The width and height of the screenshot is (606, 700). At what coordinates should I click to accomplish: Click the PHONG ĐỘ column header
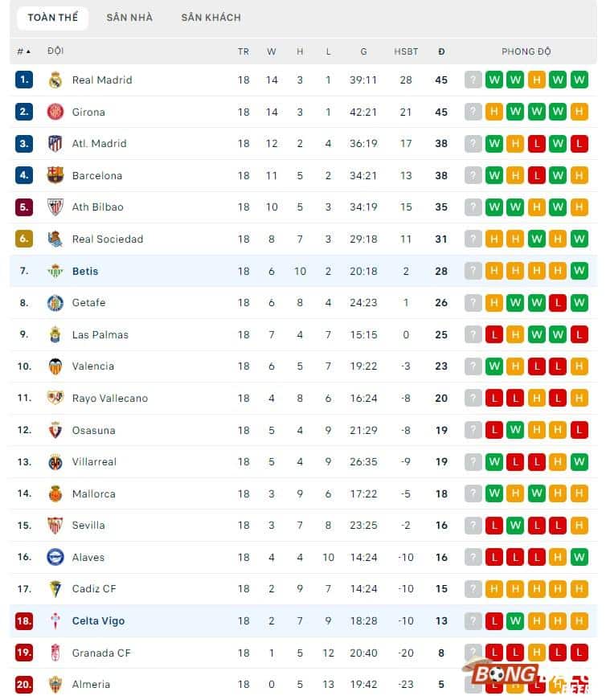point(526,51)
